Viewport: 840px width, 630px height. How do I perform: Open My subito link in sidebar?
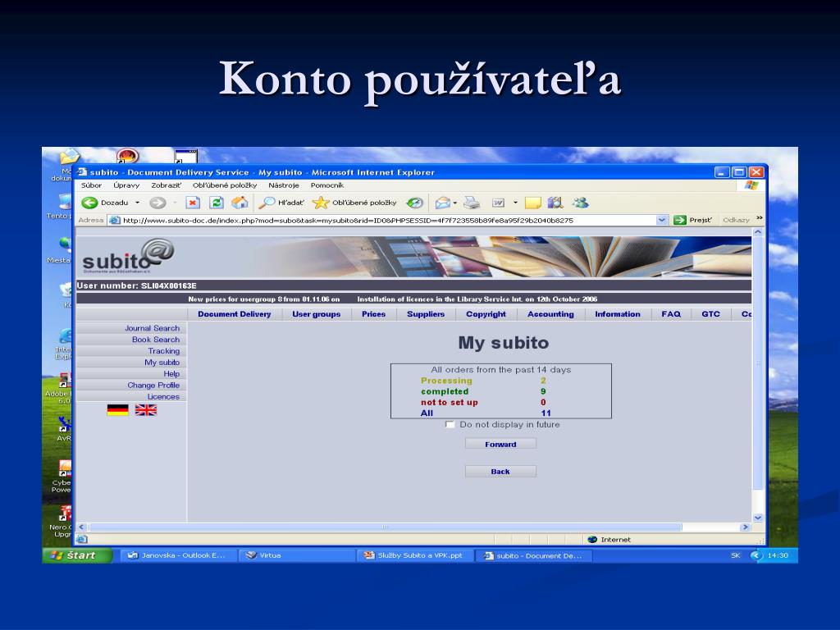point(162,362)
